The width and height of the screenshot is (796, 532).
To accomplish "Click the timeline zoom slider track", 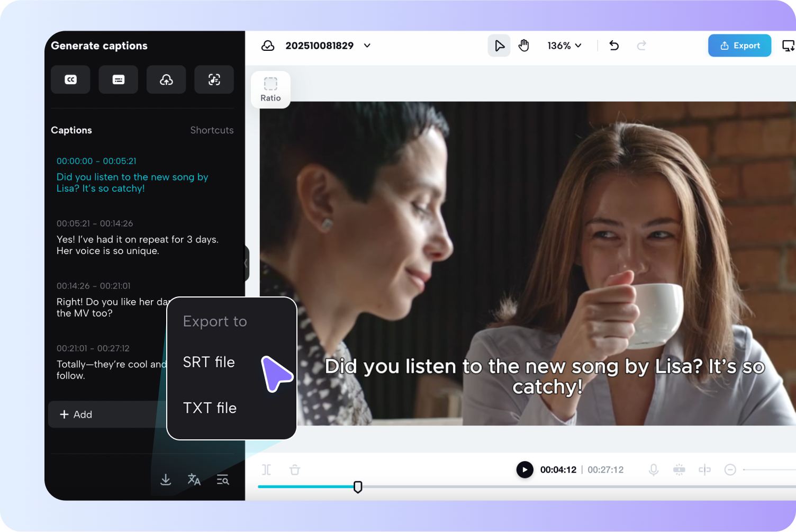I will pyautogui.click(x=770, y=470).
